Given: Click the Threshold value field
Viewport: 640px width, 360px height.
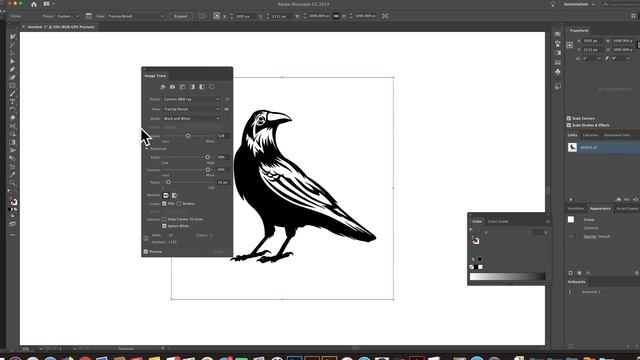Looking at the screenshot, I should (x=223, y=136).
